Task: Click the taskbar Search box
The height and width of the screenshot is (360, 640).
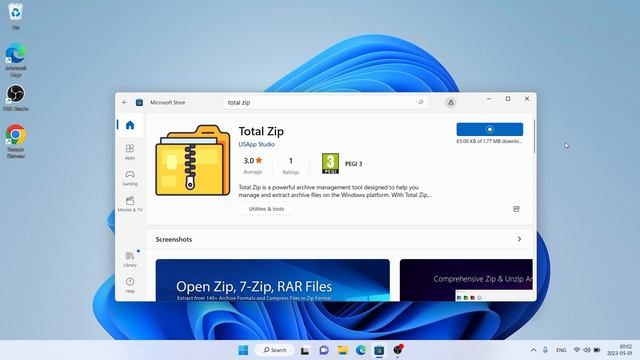Action: (x=274, y=350)
